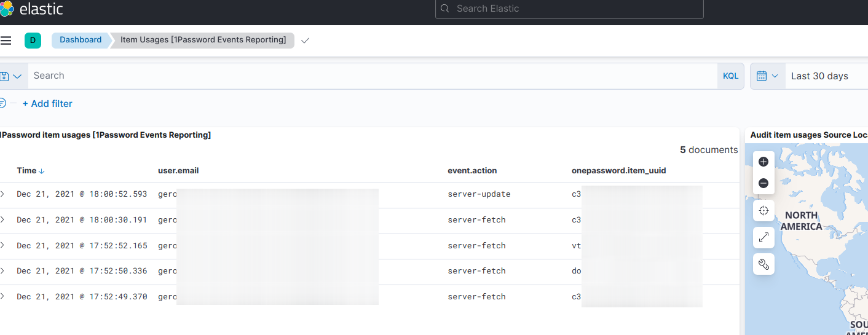The width and height of the screenshot is (868, 335).
Task: Focus the Search Elastic global field
Action: pyautogui.click(x=569, y=9)
